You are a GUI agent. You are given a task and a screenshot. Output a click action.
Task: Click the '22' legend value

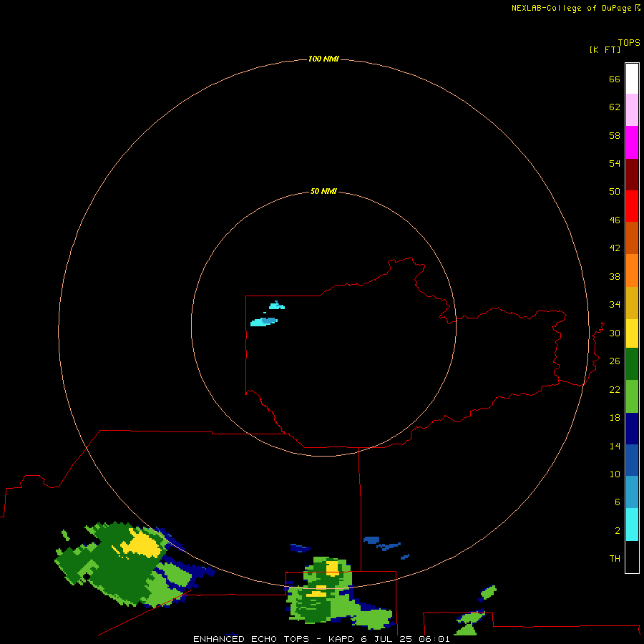point(615,389)
